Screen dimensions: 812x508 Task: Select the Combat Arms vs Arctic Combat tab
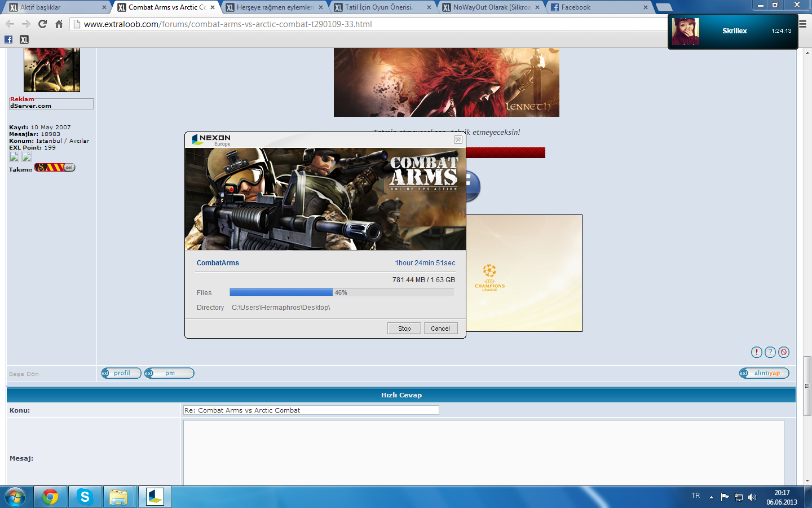(x=166, y=7)
